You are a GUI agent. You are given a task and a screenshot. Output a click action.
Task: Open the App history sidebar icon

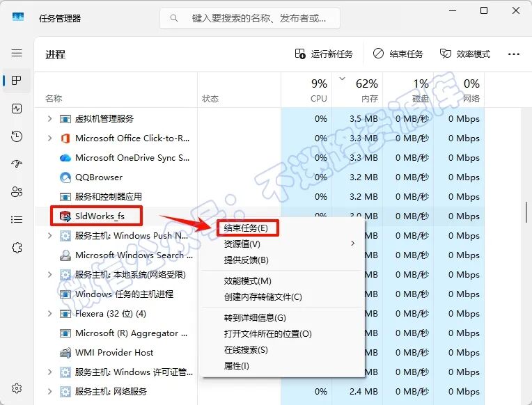click(17, 136)
